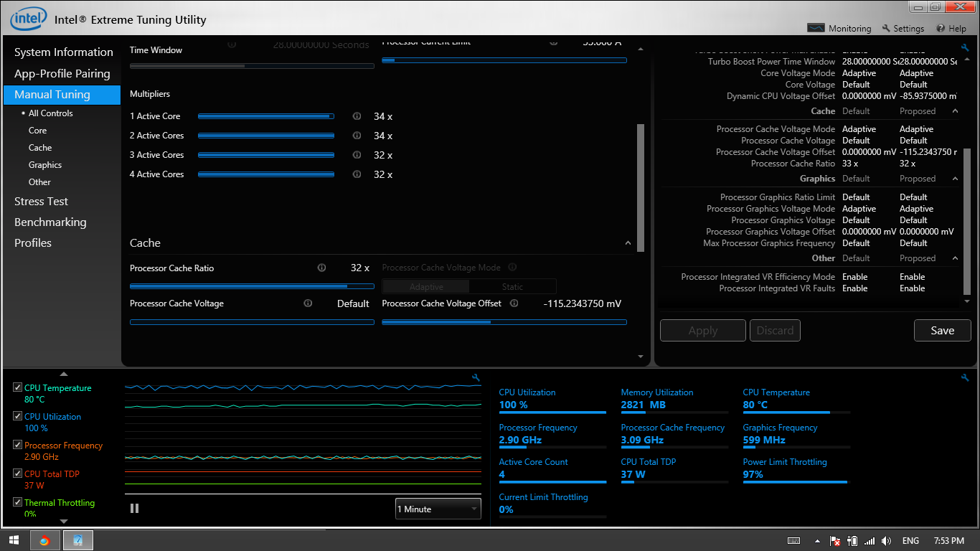
Task: Collapse the Cache section in tuning panel
Action: (628, 243)
